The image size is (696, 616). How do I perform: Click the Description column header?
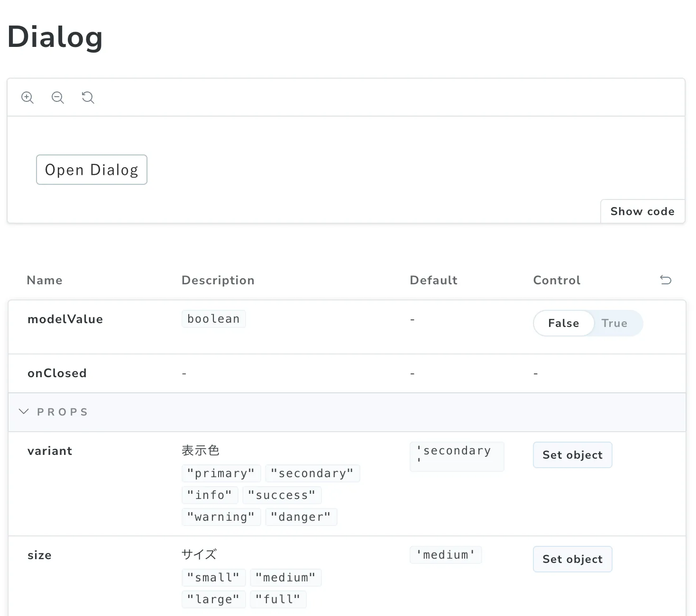(218, 281)
